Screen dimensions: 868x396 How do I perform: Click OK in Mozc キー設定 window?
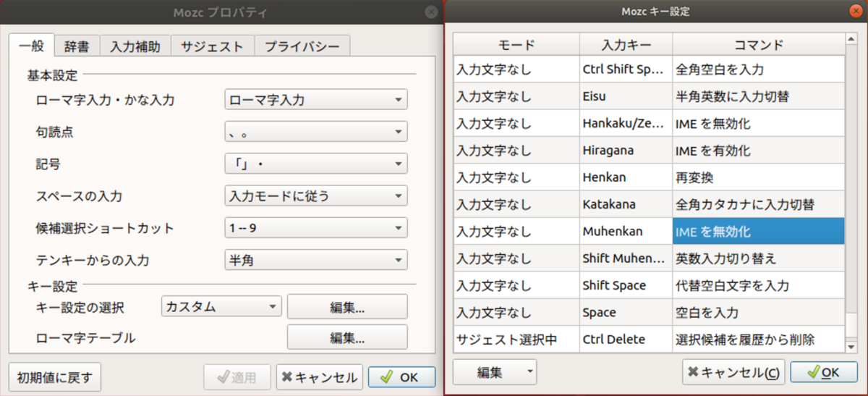tap(823, 372)
